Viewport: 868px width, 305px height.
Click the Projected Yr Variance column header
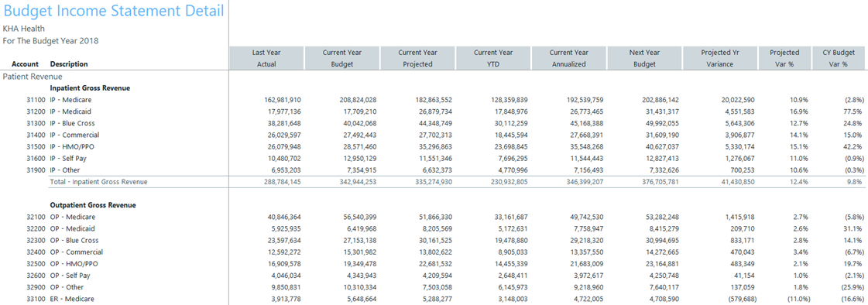720,58
